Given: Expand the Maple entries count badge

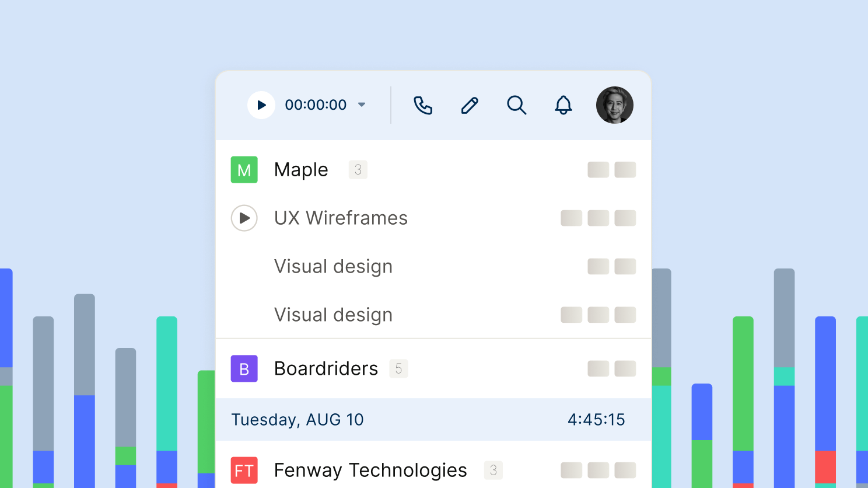Looking at the screenshot, I should coord(358,170).
